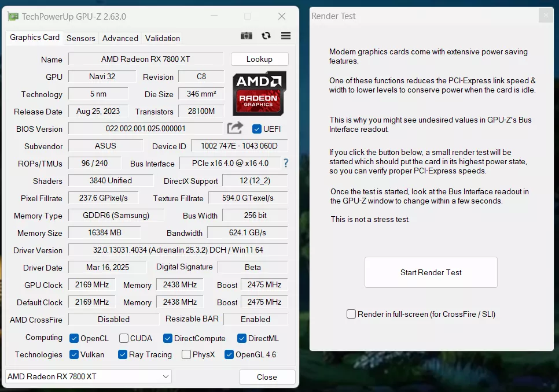Click the BIOS export share icon
The image size is (559, 392).
pyautogui.click(x=235, y=128)
